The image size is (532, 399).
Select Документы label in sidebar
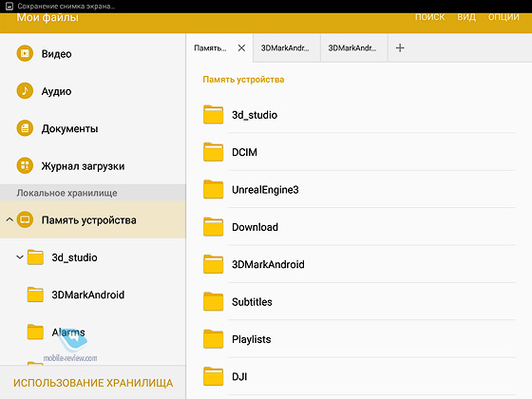(69, 128)
